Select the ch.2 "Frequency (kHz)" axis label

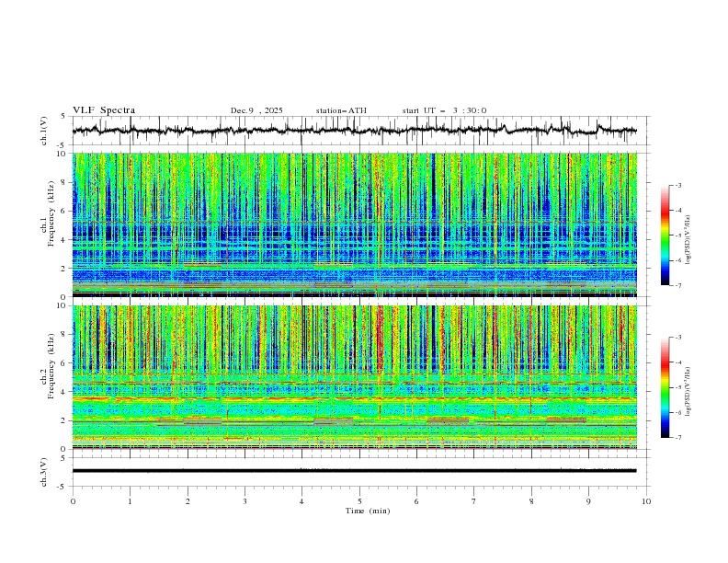[51, 366]
